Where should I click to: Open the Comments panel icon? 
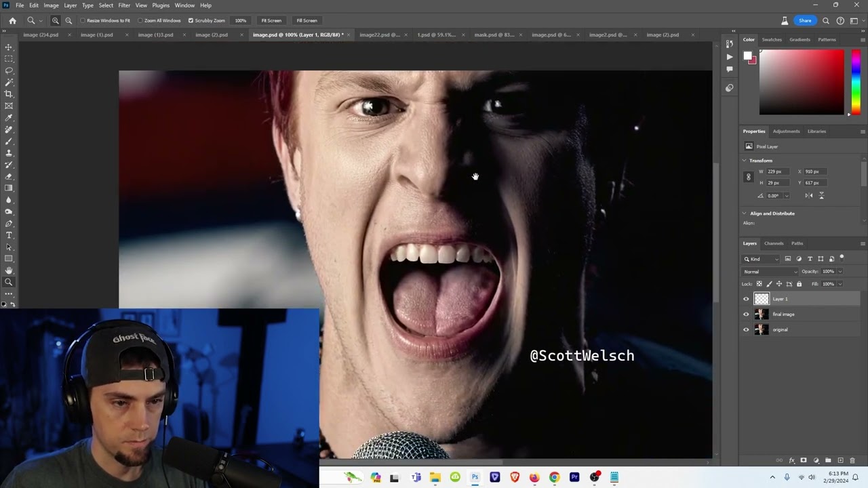point(730,69)
